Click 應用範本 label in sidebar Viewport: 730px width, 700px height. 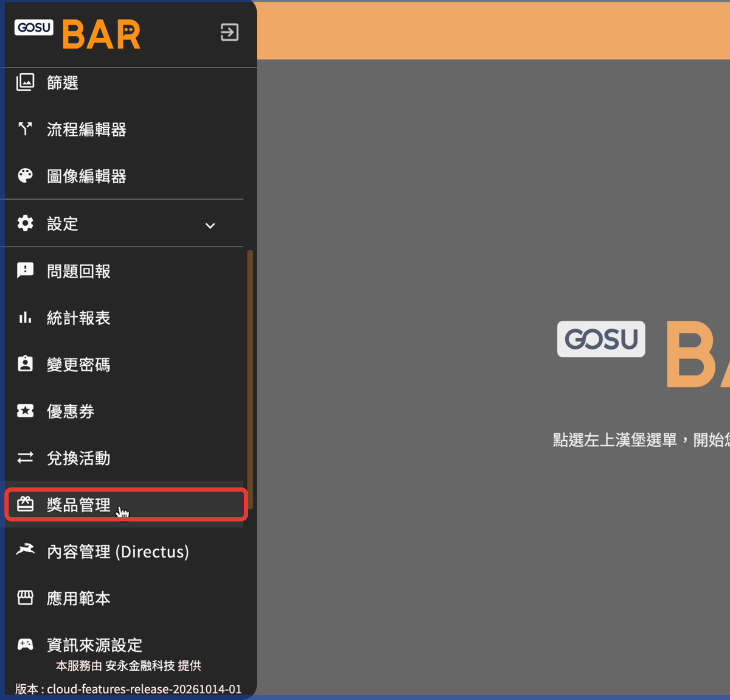tap(78, 598)
